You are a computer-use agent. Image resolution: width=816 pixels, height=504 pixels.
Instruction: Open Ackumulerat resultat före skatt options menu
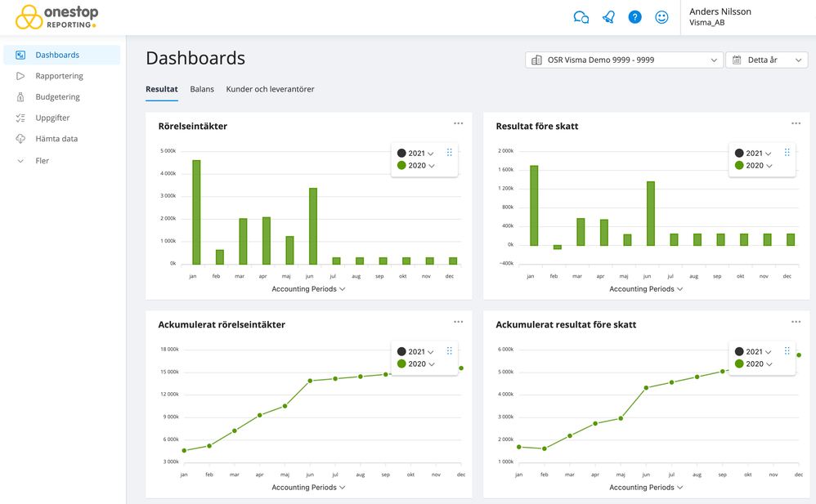tap(796, 322)
